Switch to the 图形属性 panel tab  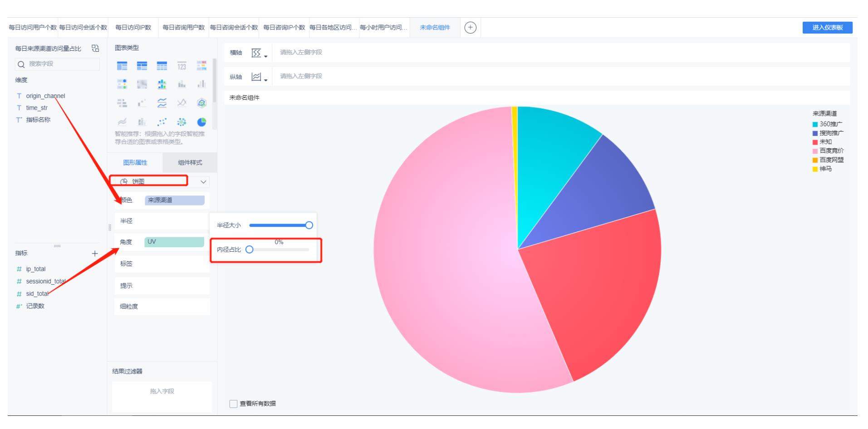[135, 163]
